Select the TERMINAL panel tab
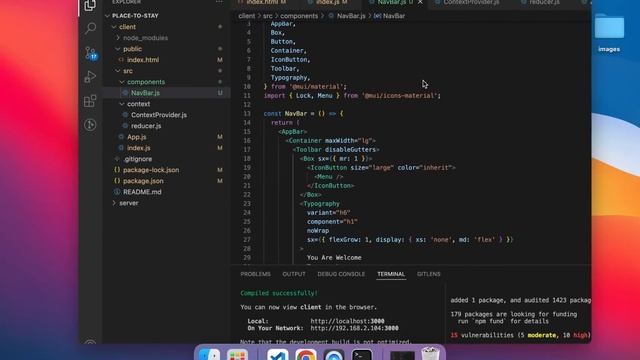The height and width of the screenshot is (360, 640). 391,274
